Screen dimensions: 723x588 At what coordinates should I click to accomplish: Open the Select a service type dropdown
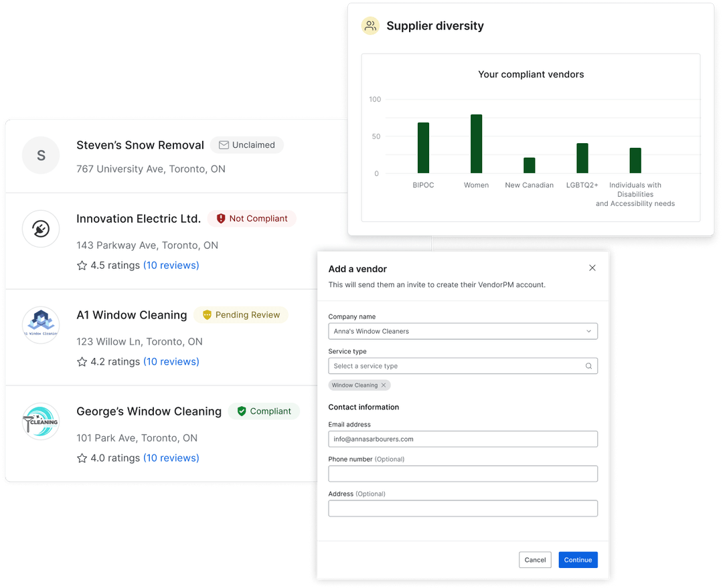(463, 366)
